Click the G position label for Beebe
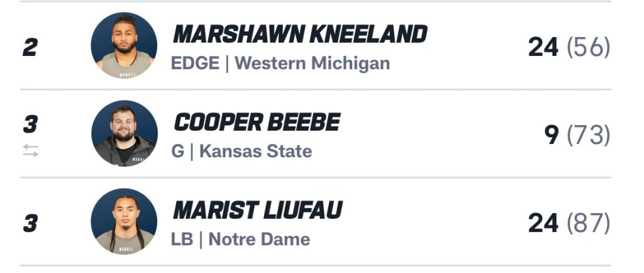 (x=177, y=152)
